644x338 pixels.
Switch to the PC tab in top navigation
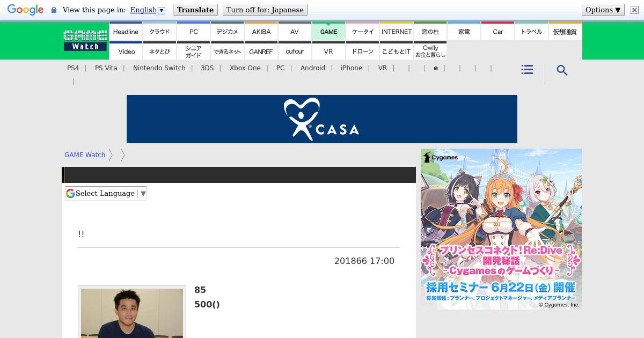pos(193,32)
